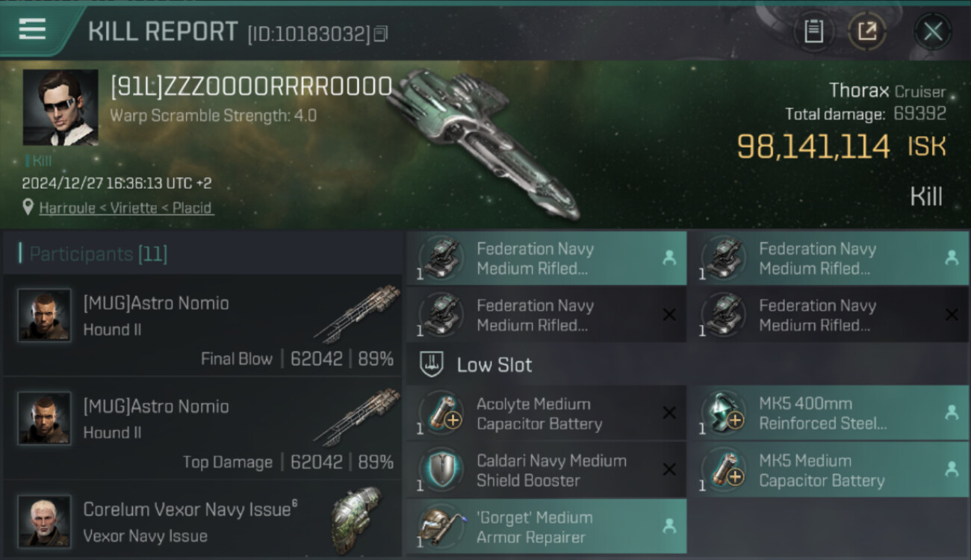Click the share kill report icon
This screenshot has height=560, width=971.
pos(866,31)
